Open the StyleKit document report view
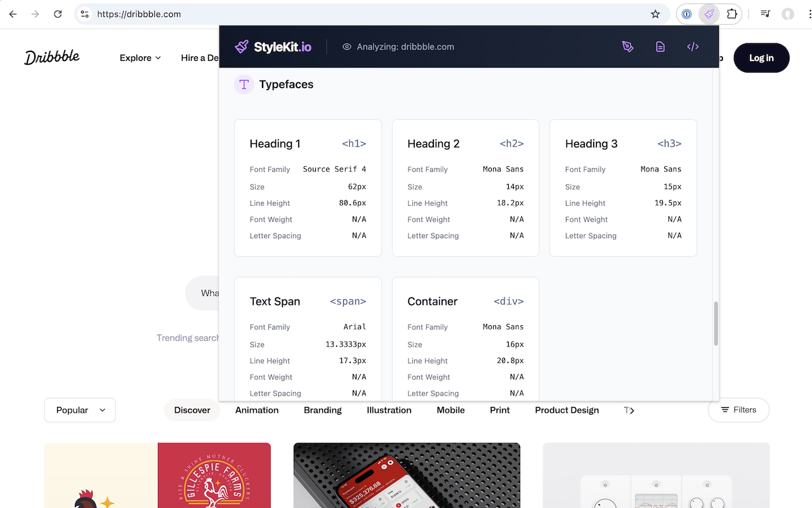This screenshot has width=812, height=508. (660, 46)
